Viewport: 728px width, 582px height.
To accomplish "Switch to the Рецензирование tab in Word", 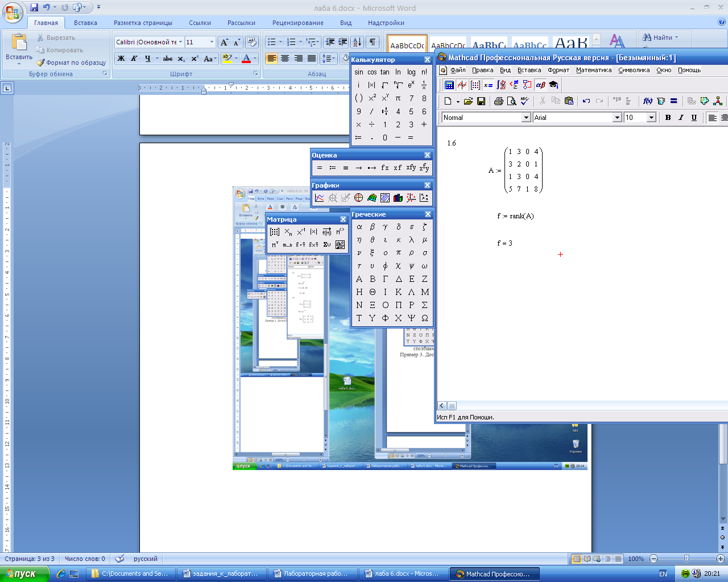I will (x=298, y=23).
